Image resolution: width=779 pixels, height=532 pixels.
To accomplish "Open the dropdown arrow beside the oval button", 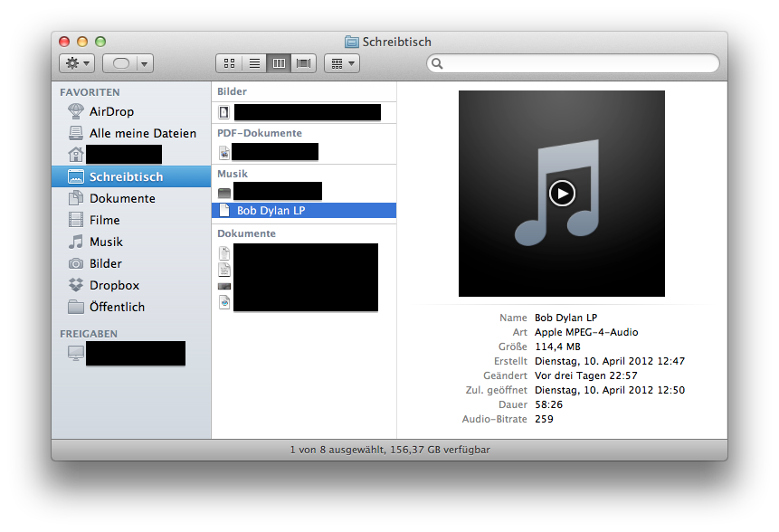I will 145,63.
